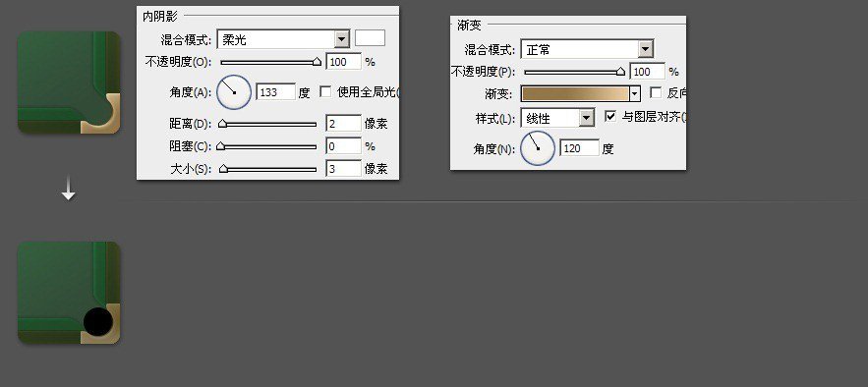The width and height of the screenshot is (868, 387).
Task: Click the 渐变 section title
Action: click(x=470, y=25)
